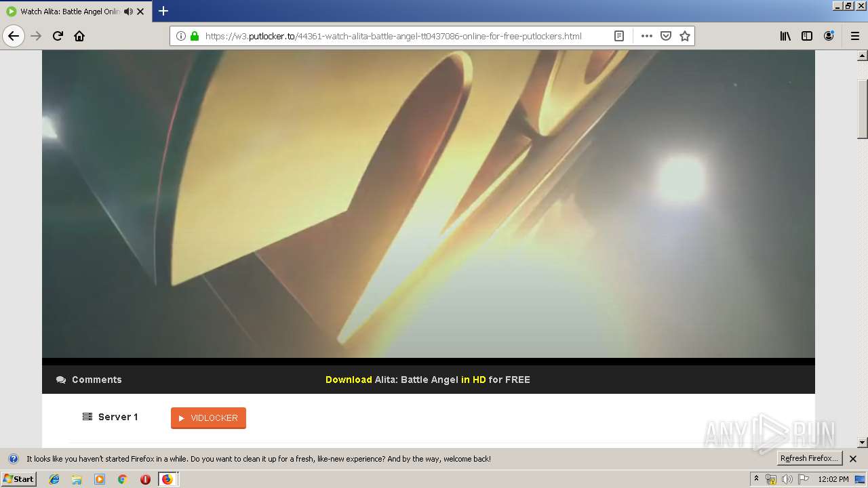
Task: Open a new tab
Action: (x=163, y=11)
